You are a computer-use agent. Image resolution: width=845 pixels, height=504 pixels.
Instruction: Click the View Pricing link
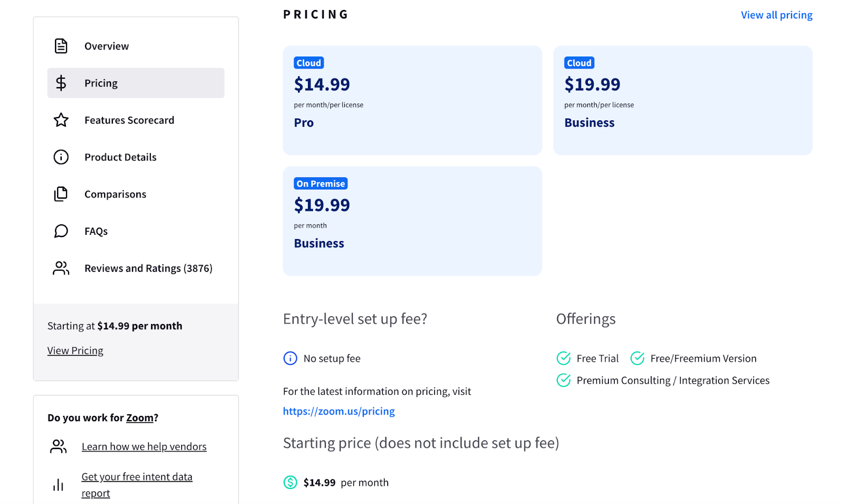76,350
